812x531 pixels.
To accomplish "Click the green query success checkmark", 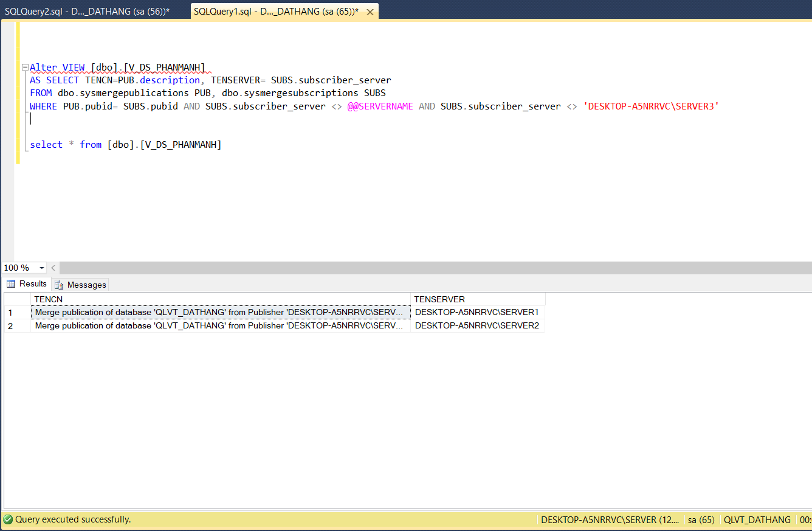I will (8, 519).
